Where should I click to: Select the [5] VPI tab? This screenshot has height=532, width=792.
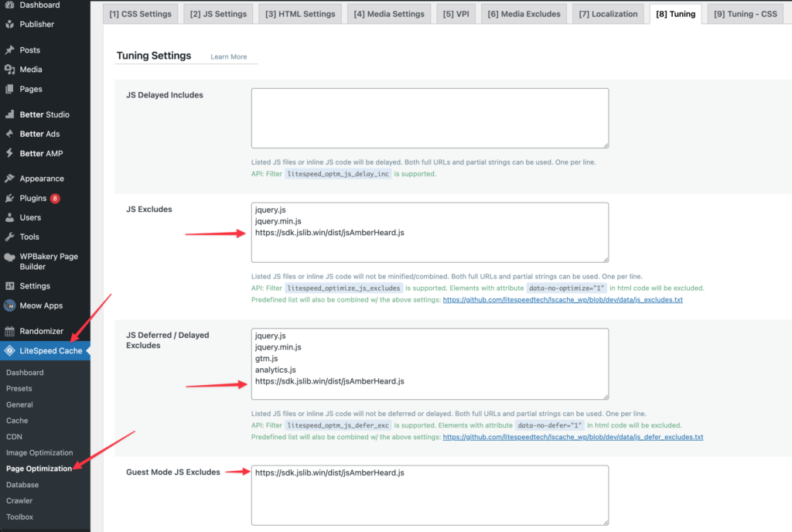click(456, 14)
